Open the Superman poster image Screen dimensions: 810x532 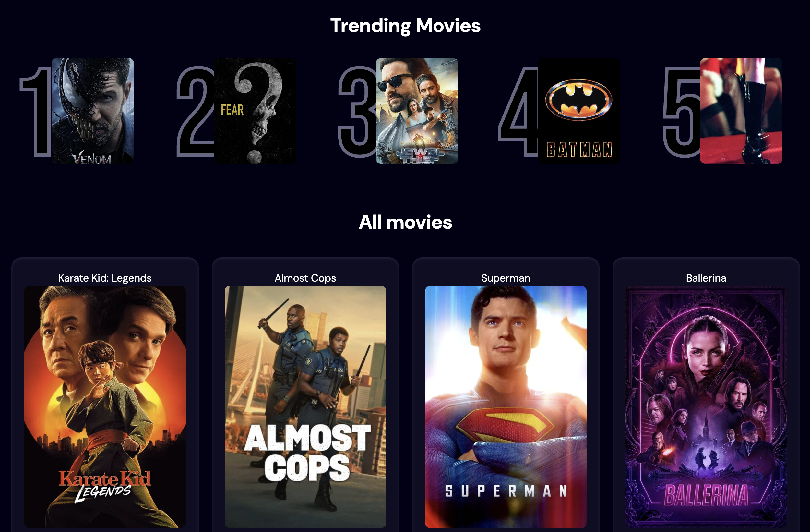pyautogui.click(x=506, y=407)
